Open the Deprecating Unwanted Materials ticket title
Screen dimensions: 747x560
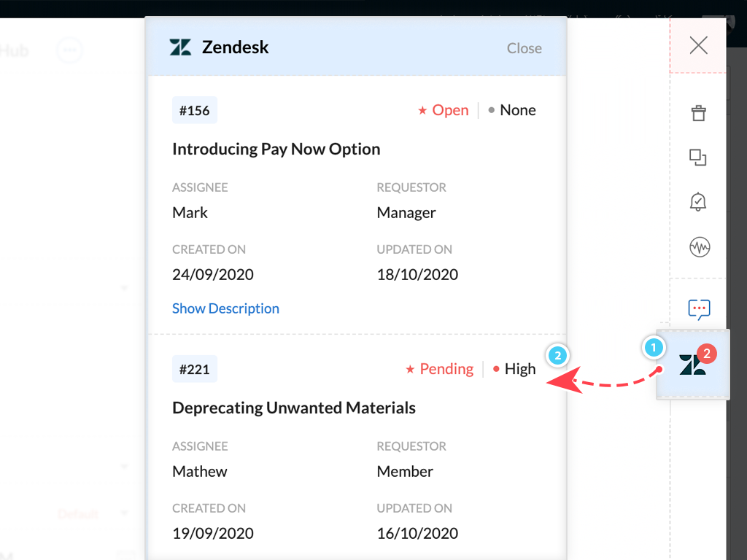tap(294, 408)
